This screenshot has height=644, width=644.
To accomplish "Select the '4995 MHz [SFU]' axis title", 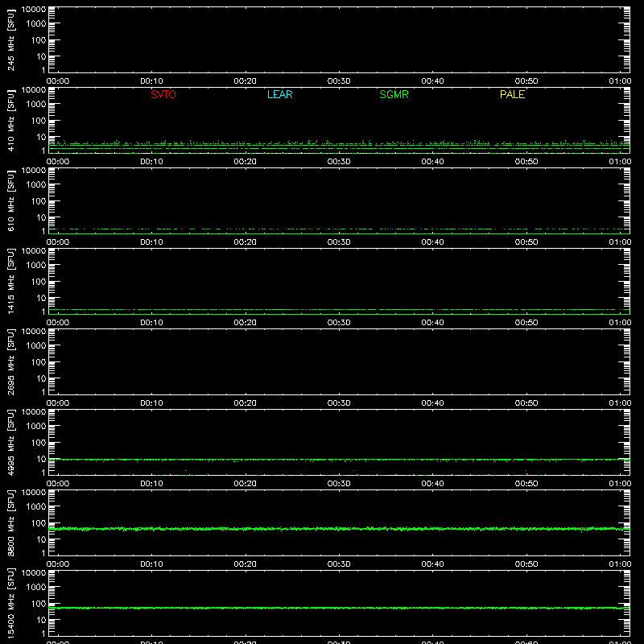I will tap(10, 442).
